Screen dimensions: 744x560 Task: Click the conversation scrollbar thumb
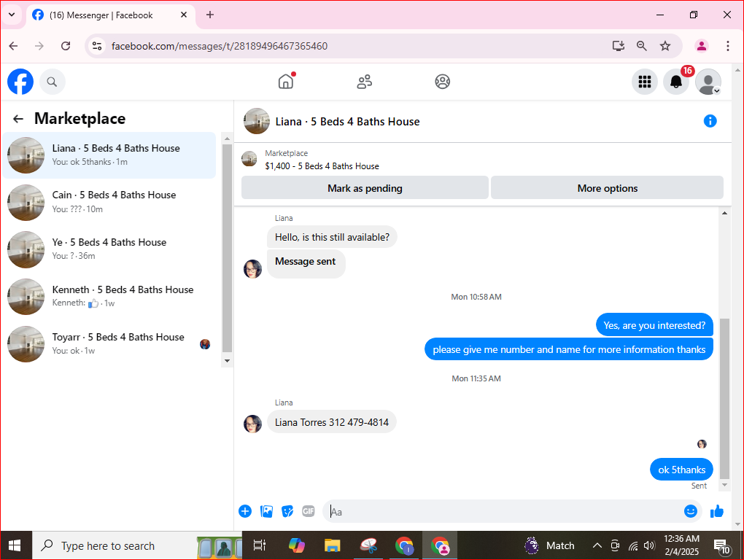click(x=724, y=398)
